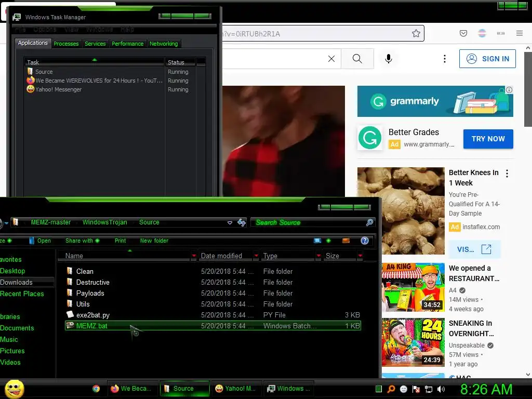Open the Action Center flag tray icon

(416, 389)
